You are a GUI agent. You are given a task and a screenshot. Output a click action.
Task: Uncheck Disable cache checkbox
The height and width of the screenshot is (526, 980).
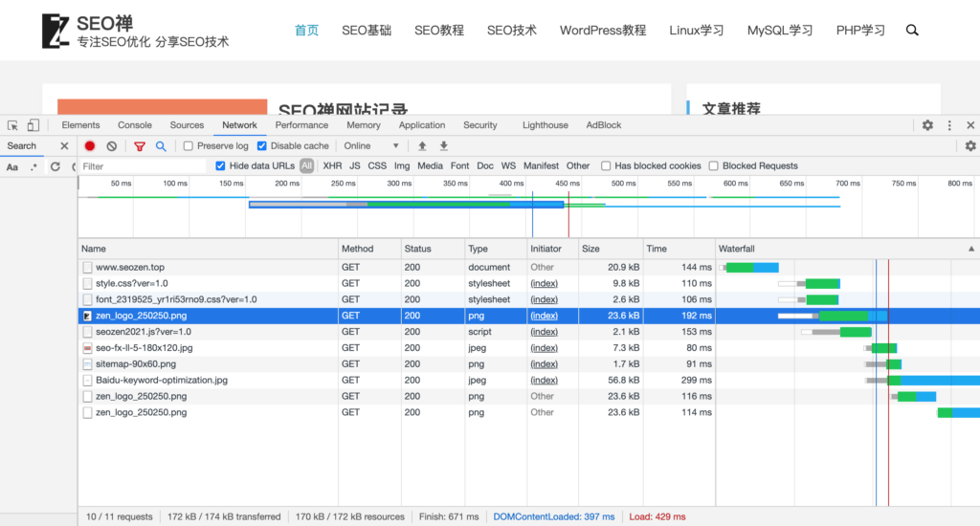pyautogui.click(x=262, y=145)
